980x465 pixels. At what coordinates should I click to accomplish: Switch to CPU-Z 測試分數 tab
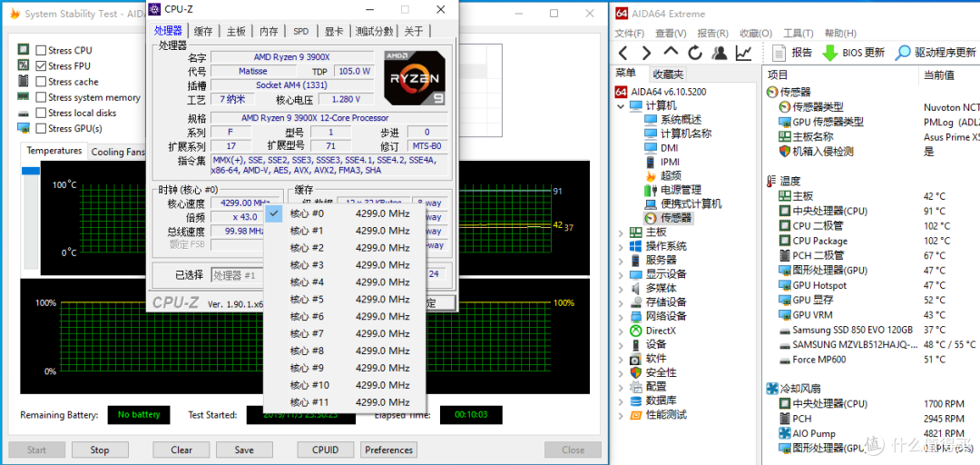(375, 31)
